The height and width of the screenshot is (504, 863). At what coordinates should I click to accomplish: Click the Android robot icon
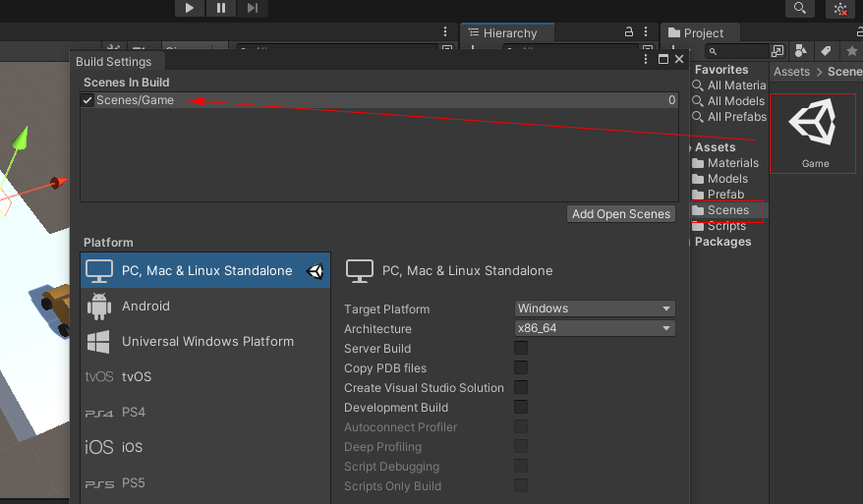point(99,306)
